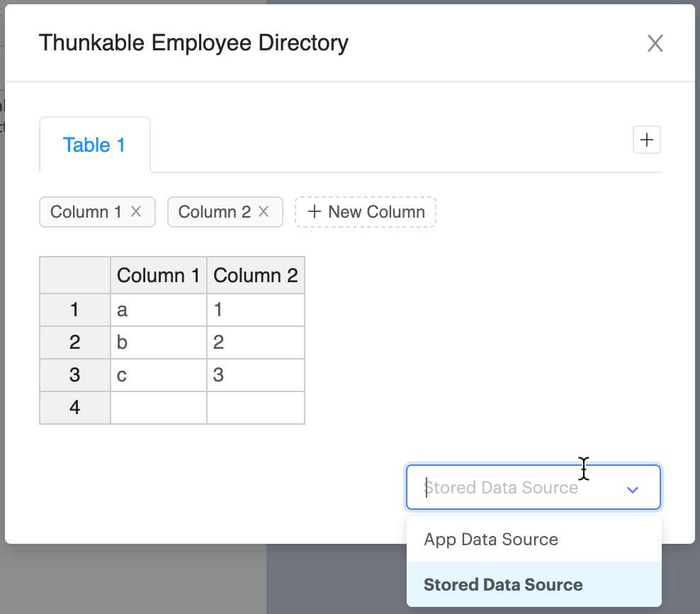The image size is (700, 614).
Task: Click the Column 1 tag label
Action: click(86, 212)
